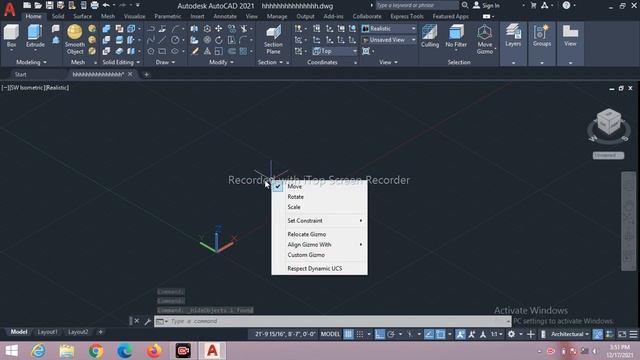Click the Windows Start button
Viewport: 640px width, 360px height.
coord(11,351)
